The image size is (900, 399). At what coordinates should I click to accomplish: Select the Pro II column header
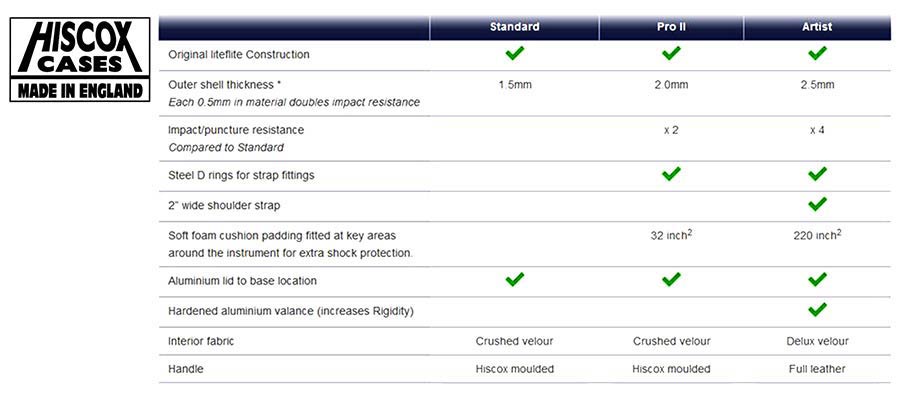pyautogui.click(x=672, y=27)
